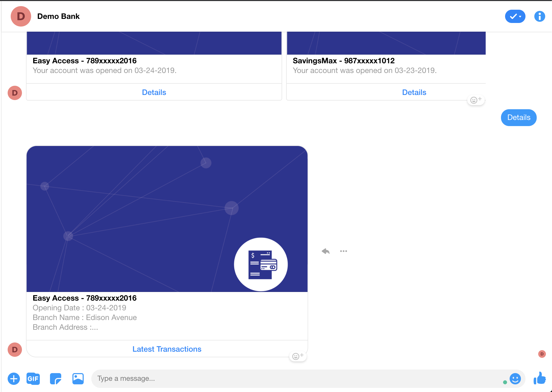Click 'Your account was opened on 03-24-2019.' text
This screenshot has width=552, height=392.
click(x=105, y=70)
